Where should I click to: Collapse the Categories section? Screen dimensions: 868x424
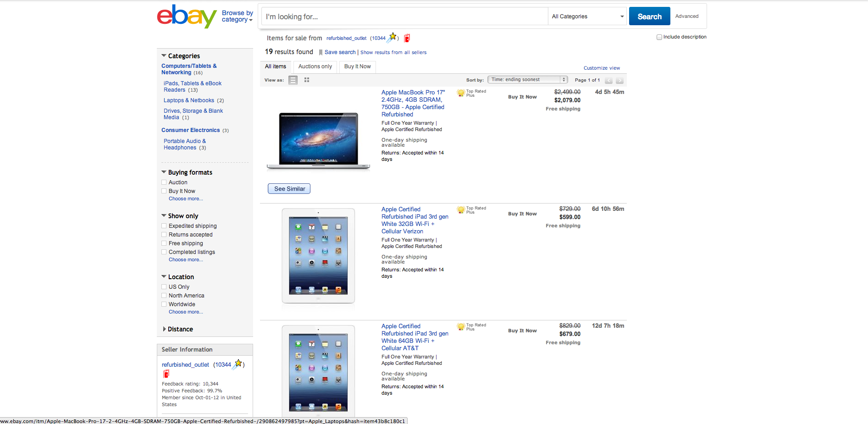pyautogui.click(x=164, y=55)
